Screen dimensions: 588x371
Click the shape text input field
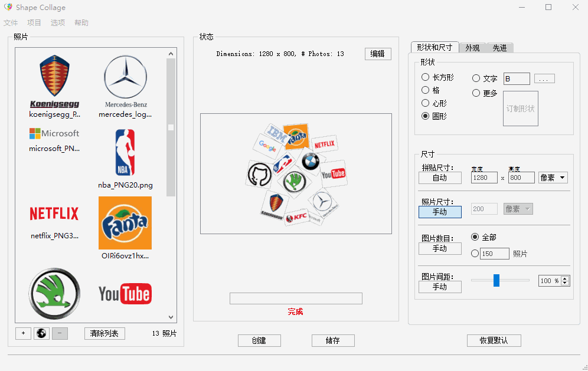(x=517, y=78)
